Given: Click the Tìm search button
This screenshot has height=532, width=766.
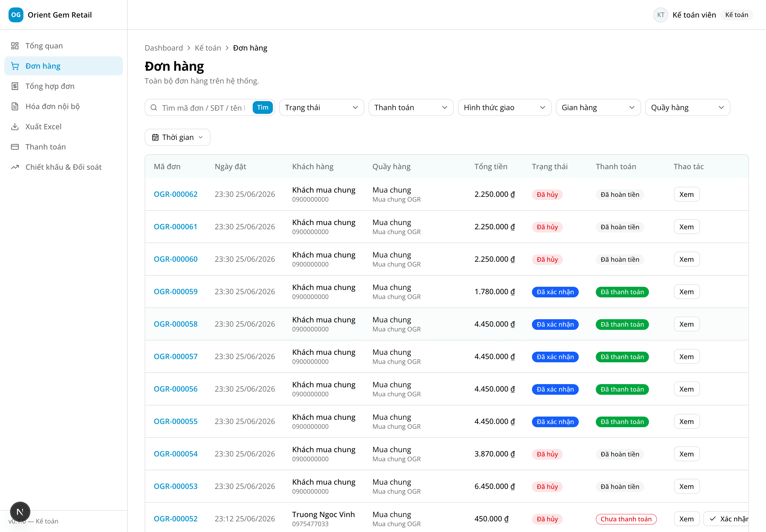Looking at the screenshot, I should click(x=262, y=108).
